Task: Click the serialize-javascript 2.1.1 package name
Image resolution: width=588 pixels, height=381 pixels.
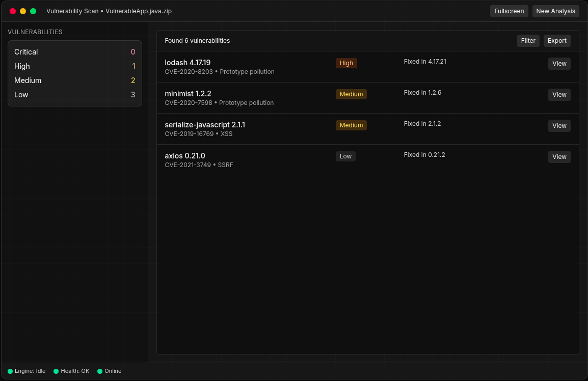Action: point(205,125)
